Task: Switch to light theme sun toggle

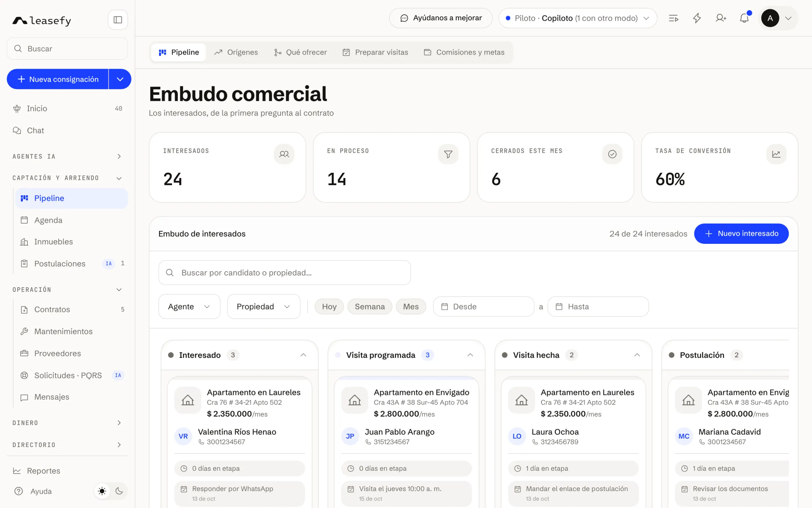Action: coord(102,491)
